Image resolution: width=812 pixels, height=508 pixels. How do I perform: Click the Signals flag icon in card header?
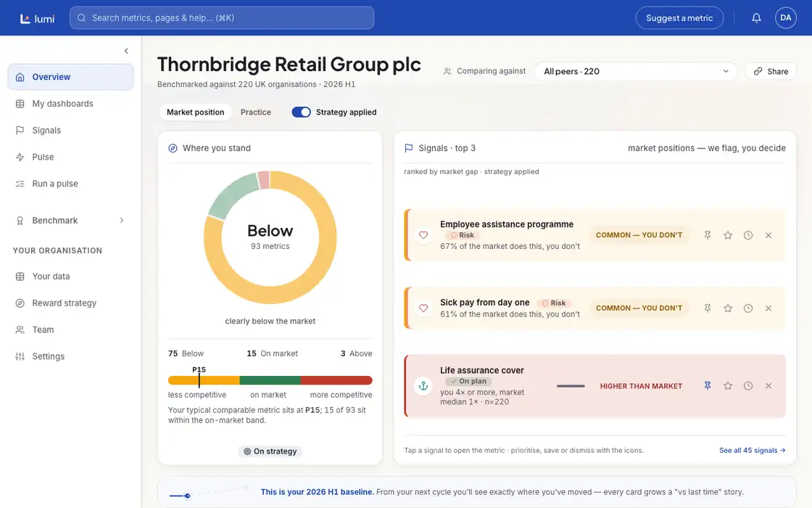pos(409,148)
